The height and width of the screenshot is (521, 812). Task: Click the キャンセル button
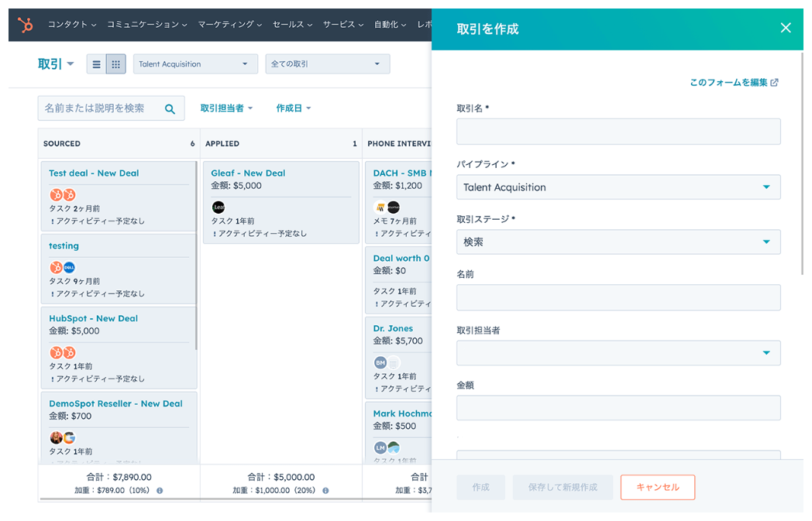tap(657, 487)
